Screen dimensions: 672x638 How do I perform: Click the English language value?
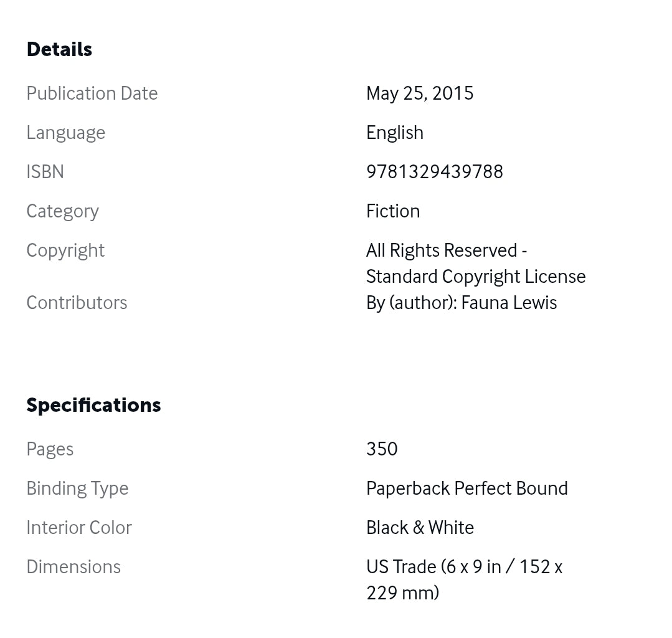tap(394, 133)
